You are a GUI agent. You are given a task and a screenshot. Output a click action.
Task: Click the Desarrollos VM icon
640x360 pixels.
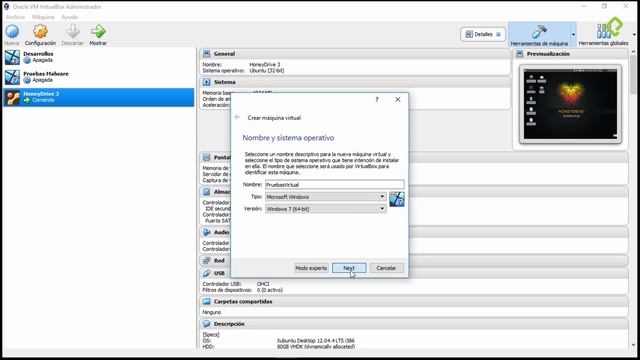[12, 57]
